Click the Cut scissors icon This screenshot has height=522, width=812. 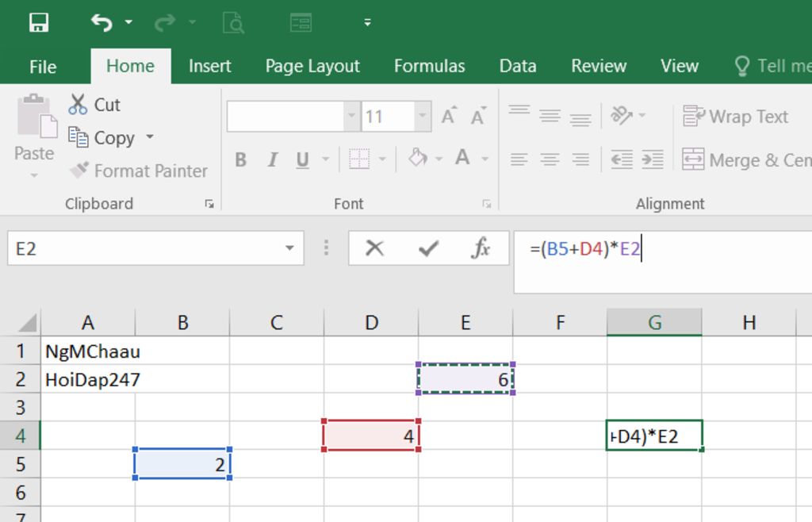click(x=79, y=105)
